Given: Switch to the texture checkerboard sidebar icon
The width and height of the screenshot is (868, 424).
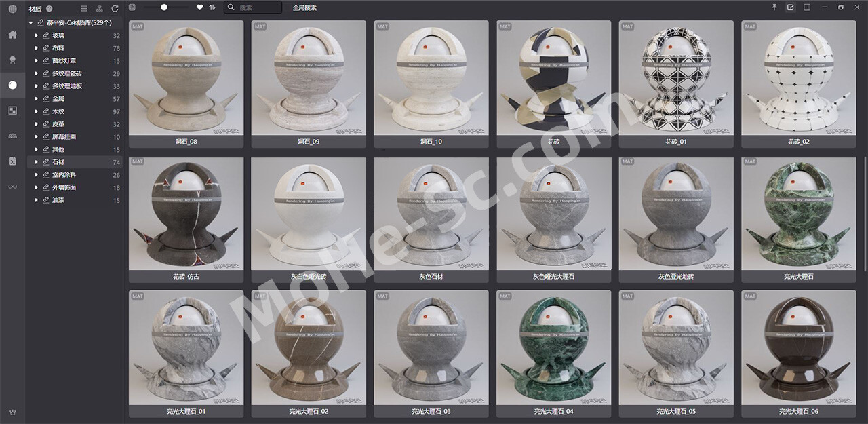Looking at the screenshot, I should pos(12,111).
